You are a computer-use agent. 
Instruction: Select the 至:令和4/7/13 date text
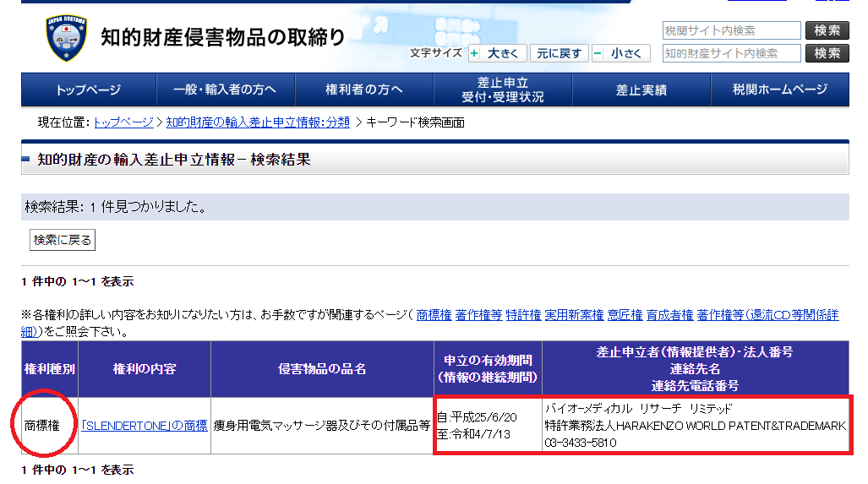[x=473, y=434]
